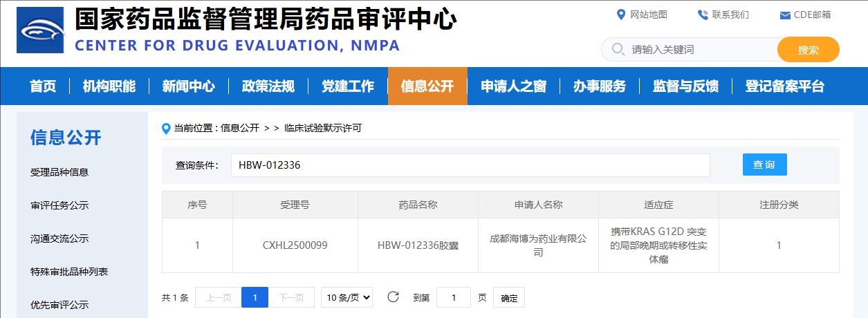Select the 信息公开 navigation tab
Image resolution: width=868 pixels, height=318 pixels.
click(x=427, y=86)
